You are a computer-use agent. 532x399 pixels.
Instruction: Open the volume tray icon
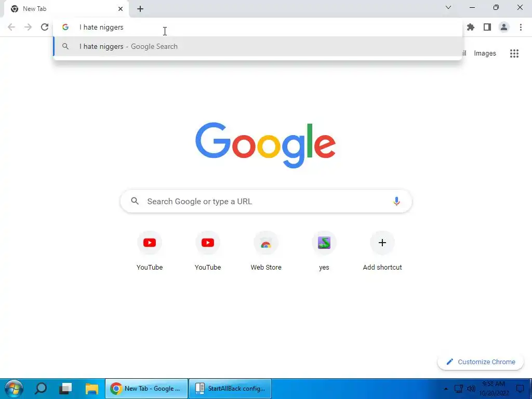(471, 389)
